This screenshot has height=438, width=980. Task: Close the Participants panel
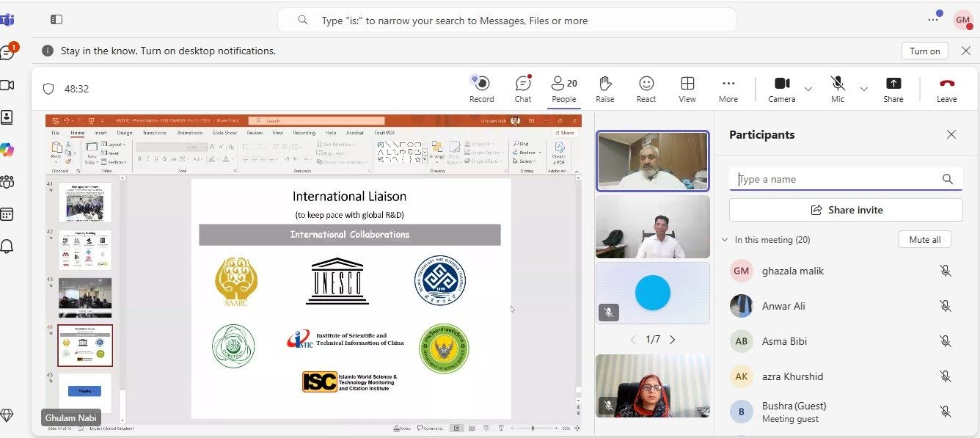coord(951,134)
